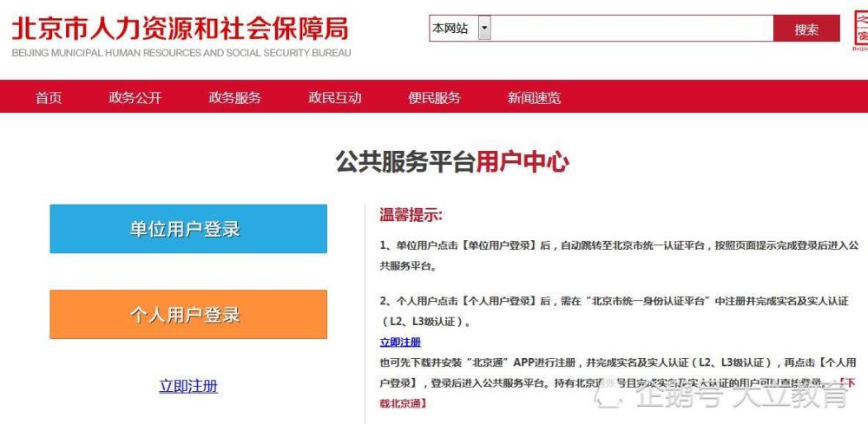Click the blue 单位用户登录 button
868x424 pixels.
tap(188, 229)
